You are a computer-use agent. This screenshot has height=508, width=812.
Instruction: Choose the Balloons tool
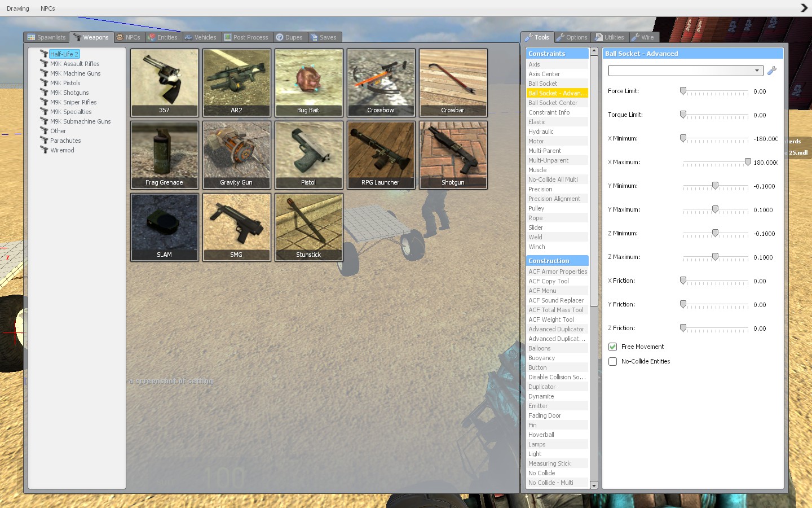(x=557, y=348)
